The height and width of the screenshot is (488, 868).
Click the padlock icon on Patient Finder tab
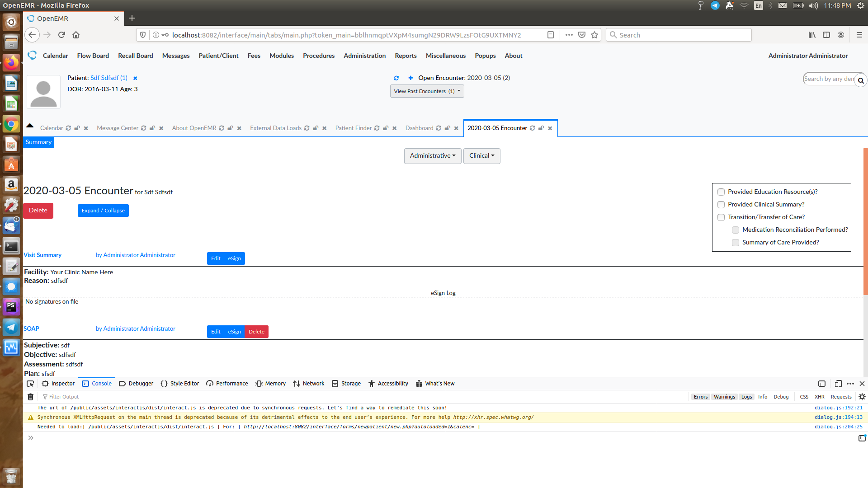coord(385,128)
